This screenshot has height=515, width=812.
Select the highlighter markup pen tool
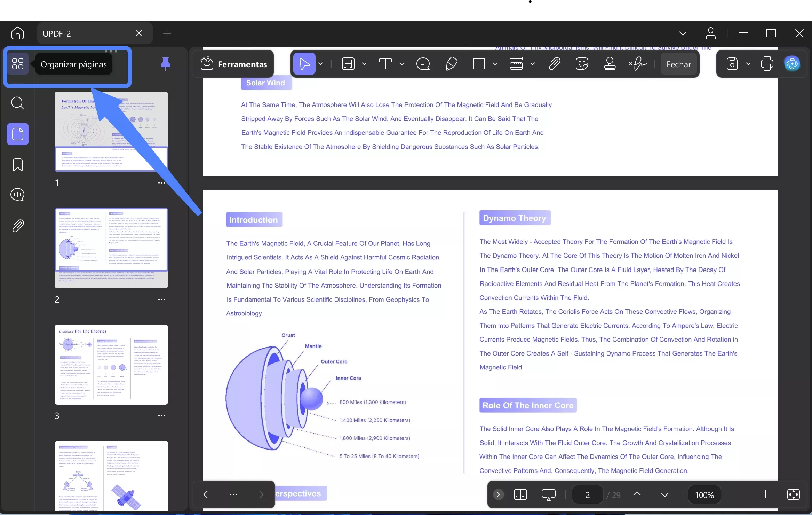click(x=451, y=64)
